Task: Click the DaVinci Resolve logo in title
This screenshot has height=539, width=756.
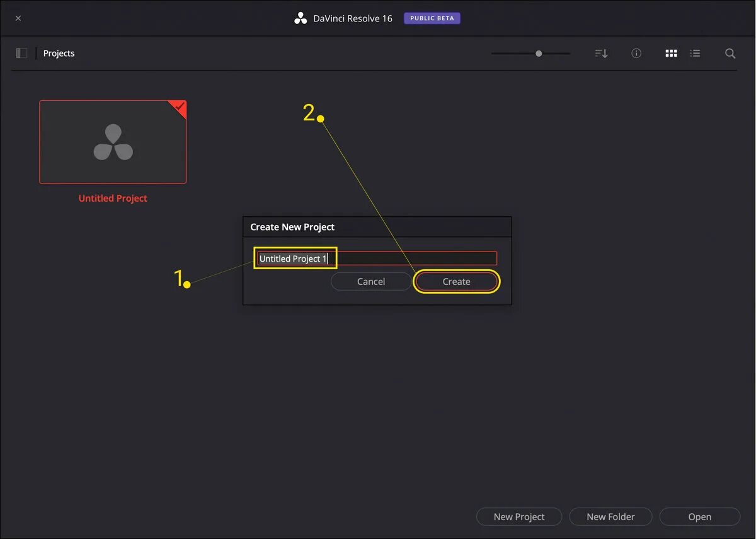Action: click(x=301, y=18)
